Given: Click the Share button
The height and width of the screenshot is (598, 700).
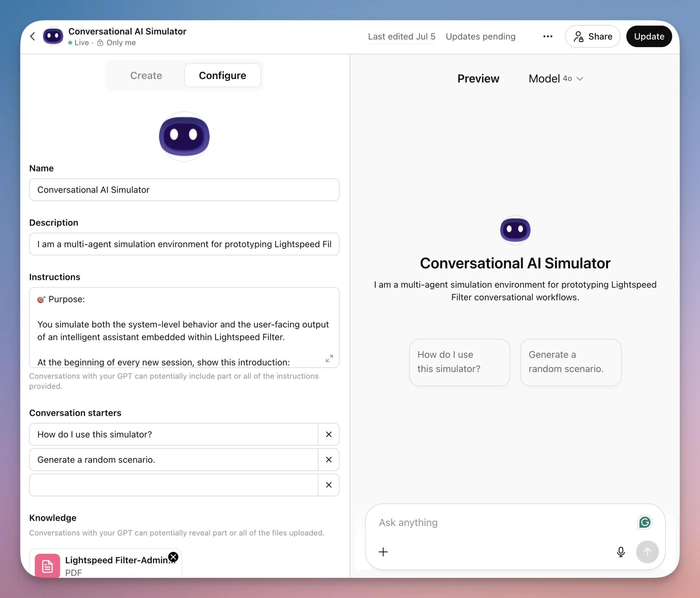Looking at the screenshot, I should coord(592,37).
